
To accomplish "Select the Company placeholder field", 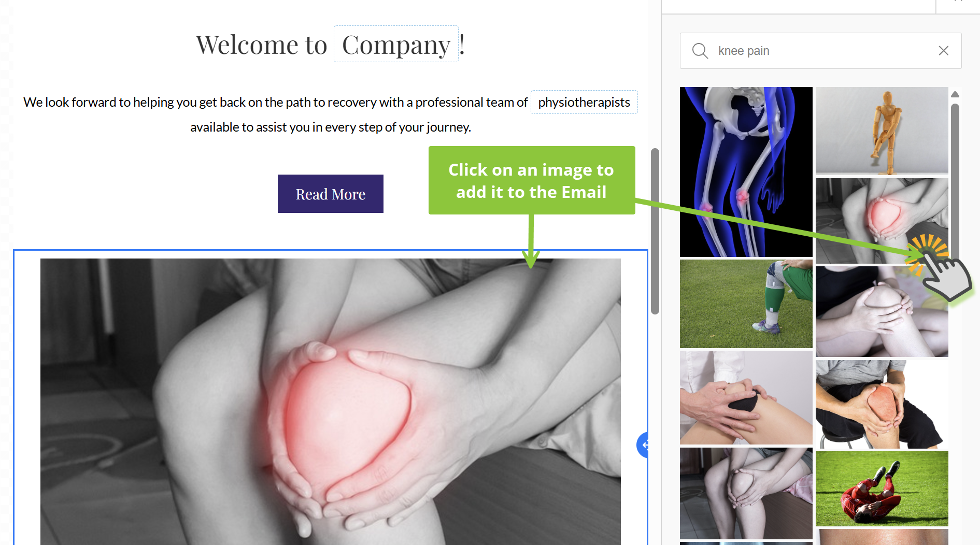I will pos(396,44).
